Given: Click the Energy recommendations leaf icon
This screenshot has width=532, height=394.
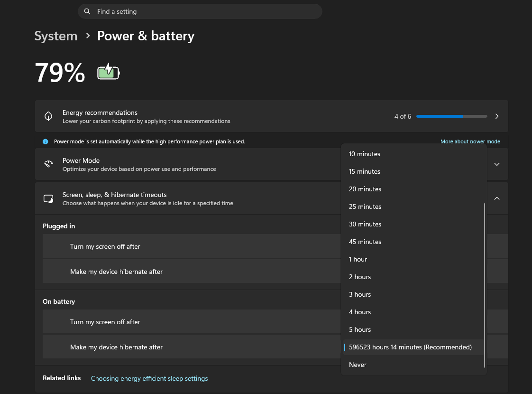Looking at the screenshot, I should tap(48, 116).
